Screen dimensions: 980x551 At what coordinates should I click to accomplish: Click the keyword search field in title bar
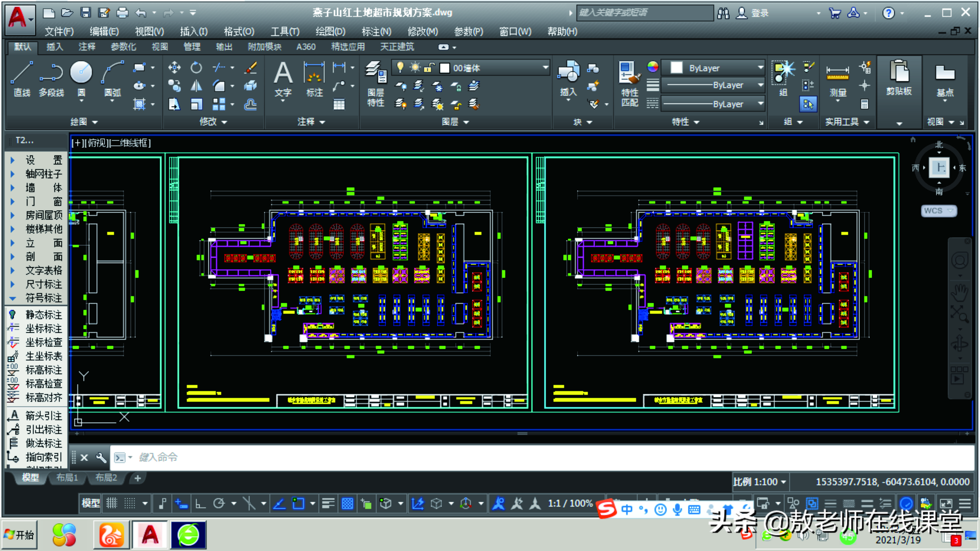point(645,12)
